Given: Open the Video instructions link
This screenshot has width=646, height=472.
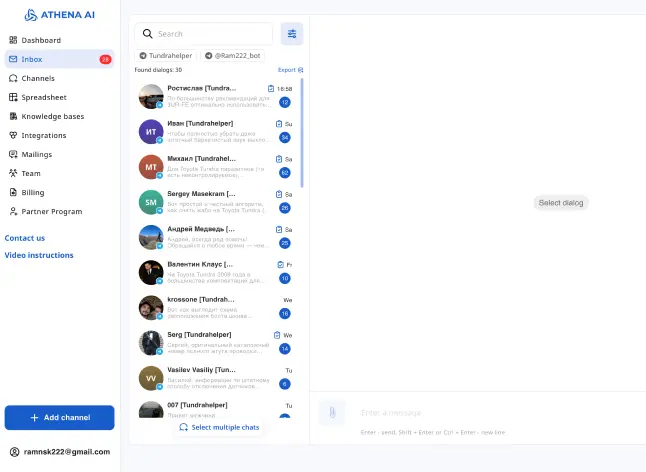Looking at the screenshot, I should [x=39, y=255].
